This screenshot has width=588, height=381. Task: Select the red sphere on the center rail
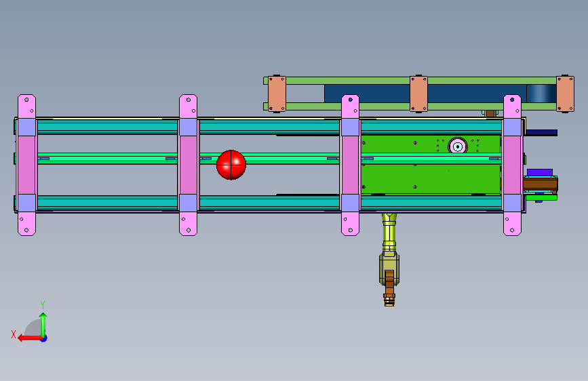pyautogui.click(x=231, y=165)
